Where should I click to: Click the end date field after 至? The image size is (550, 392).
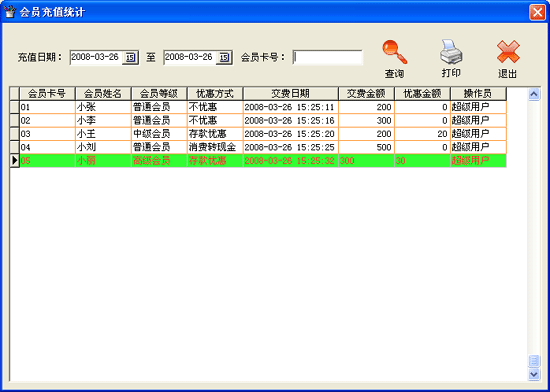click(190, 57)
